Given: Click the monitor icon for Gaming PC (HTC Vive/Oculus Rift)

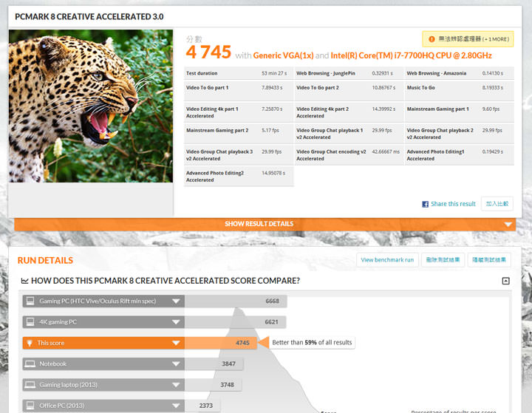Looking at the screenshot, I should point(30,301).
